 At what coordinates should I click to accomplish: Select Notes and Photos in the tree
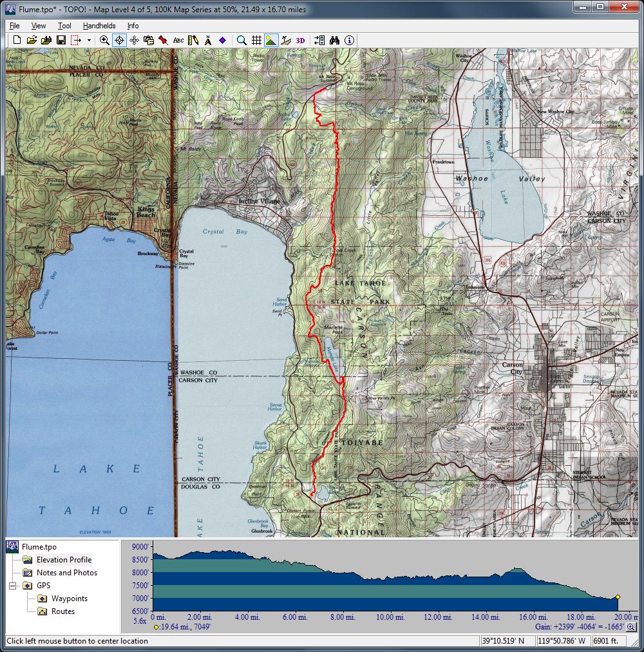pos(67,573)
